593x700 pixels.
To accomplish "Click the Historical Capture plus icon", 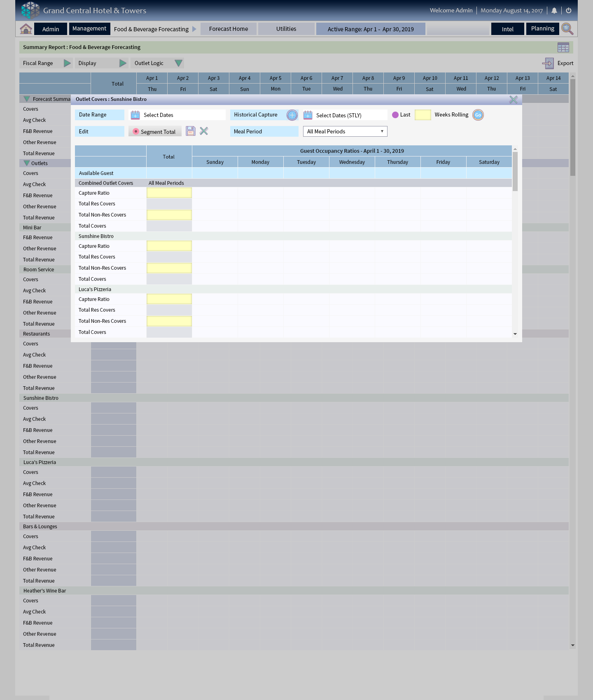I will [x=292, y=115].
